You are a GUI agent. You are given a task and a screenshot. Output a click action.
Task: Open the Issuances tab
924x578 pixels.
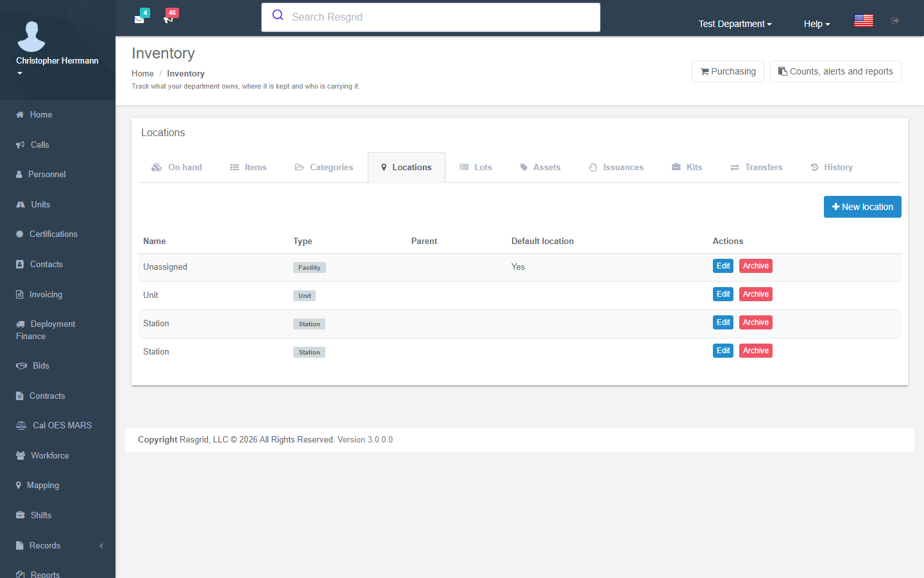click(616, 168)
